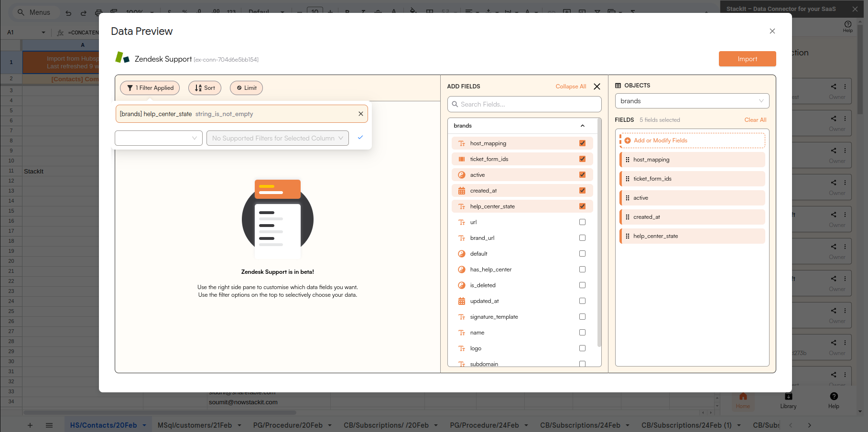The width and height of the screenshot is (868, 432).
Task: Click Sheets redo icon
Action: (84, 12)
